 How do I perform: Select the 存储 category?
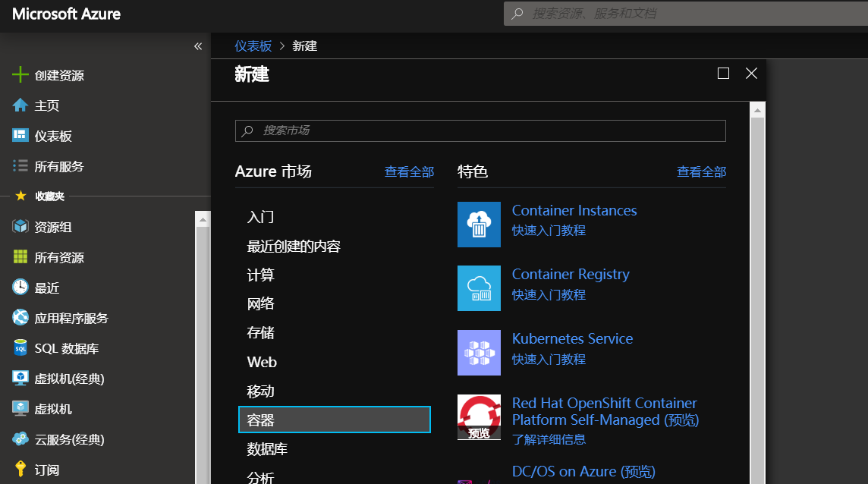(260, 332)
